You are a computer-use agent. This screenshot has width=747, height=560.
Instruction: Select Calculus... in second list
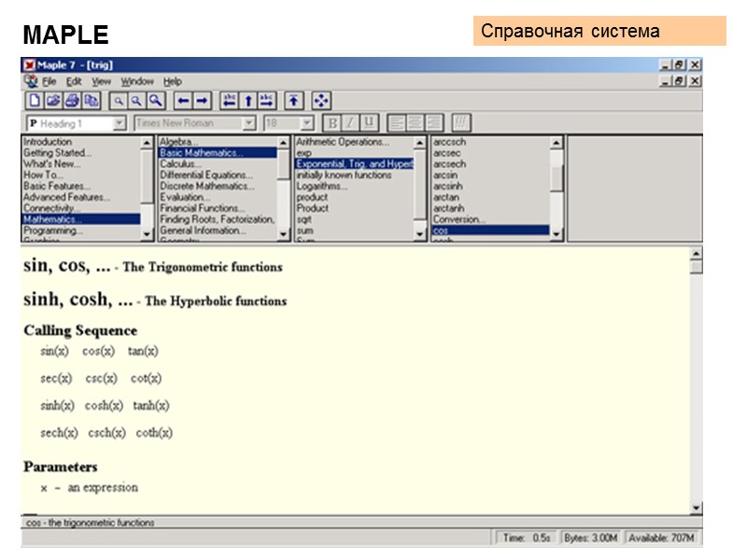(180, 164)
